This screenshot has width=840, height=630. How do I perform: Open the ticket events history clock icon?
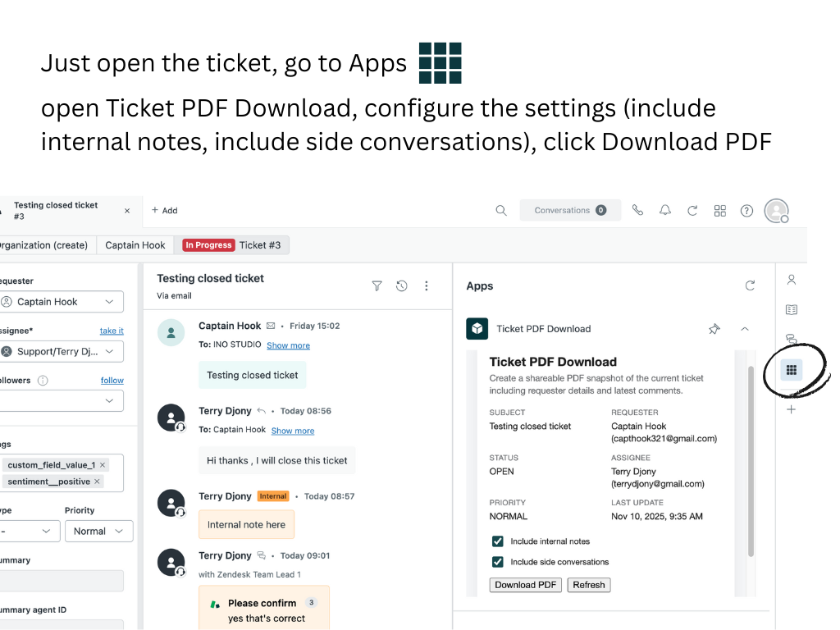pos(401,285)
